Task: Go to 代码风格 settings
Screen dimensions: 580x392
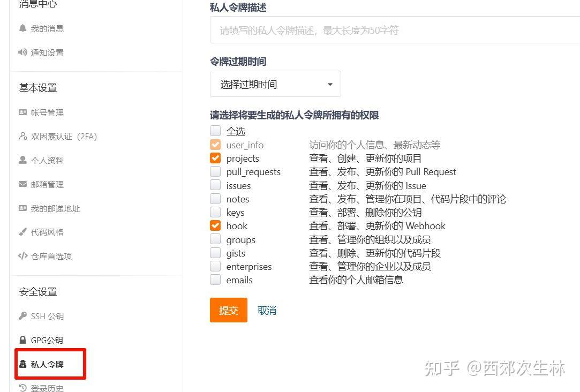Action: point(47,232)
